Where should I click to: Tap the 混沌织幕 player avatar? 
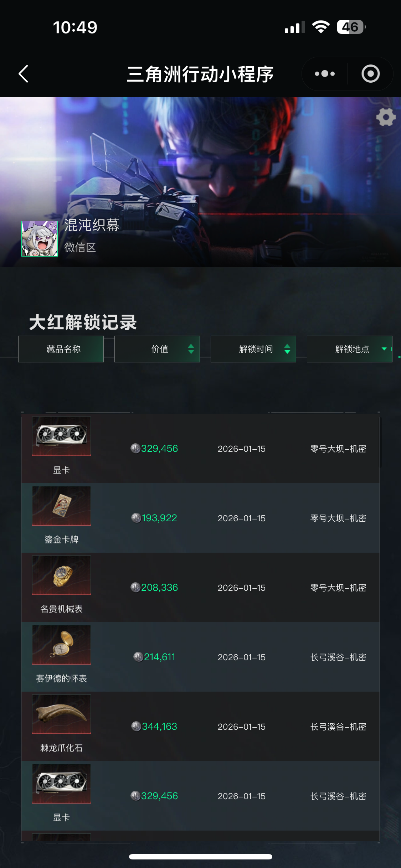click(40, 239)
